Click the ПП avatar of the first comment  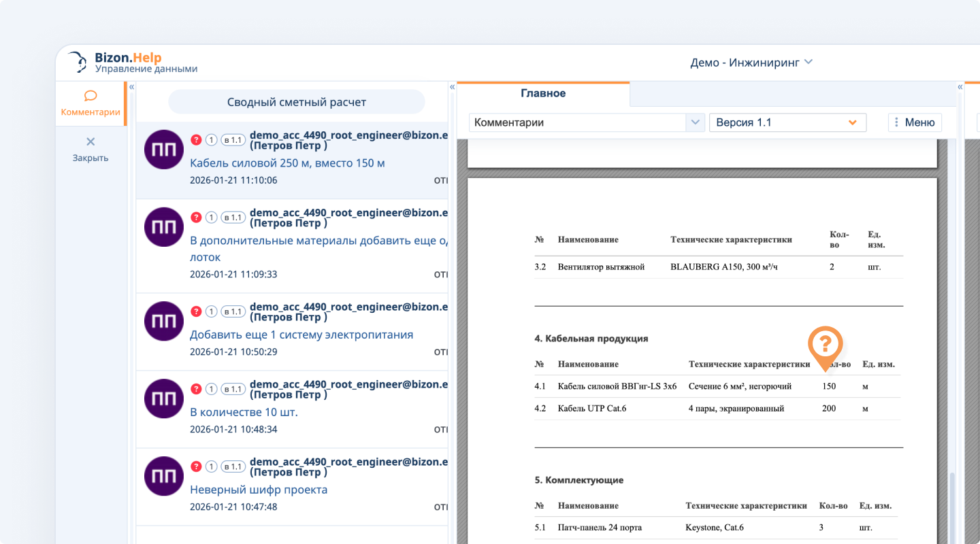tap(163, 149)
